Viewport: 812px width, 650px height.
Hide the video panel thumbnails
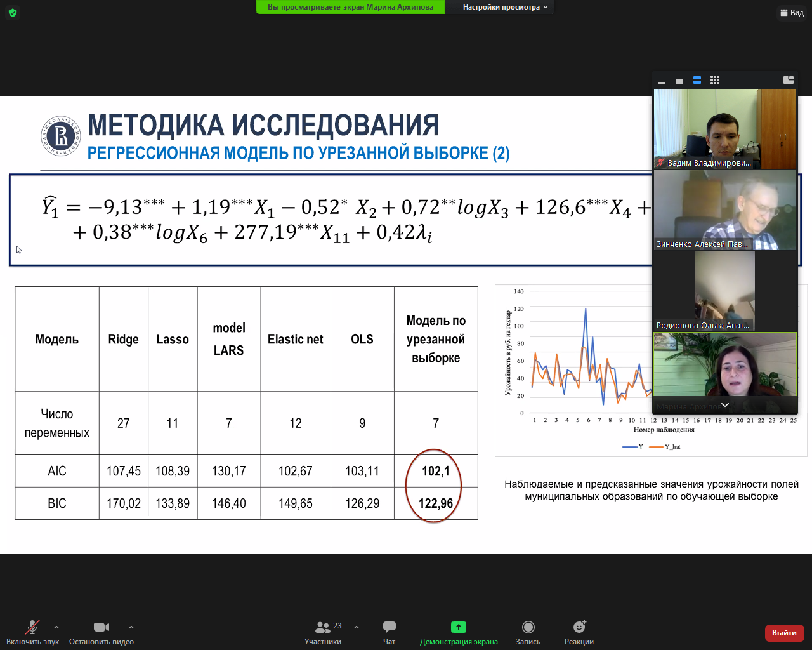(662, 81)
